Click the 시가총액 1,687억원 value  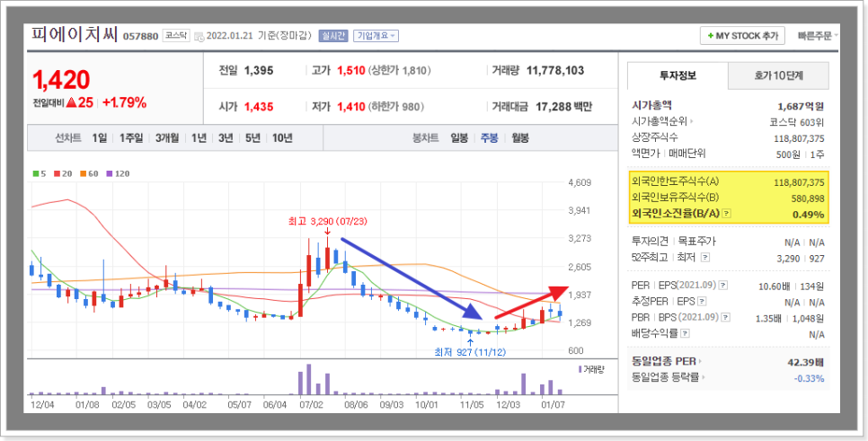tap(801, 106)
